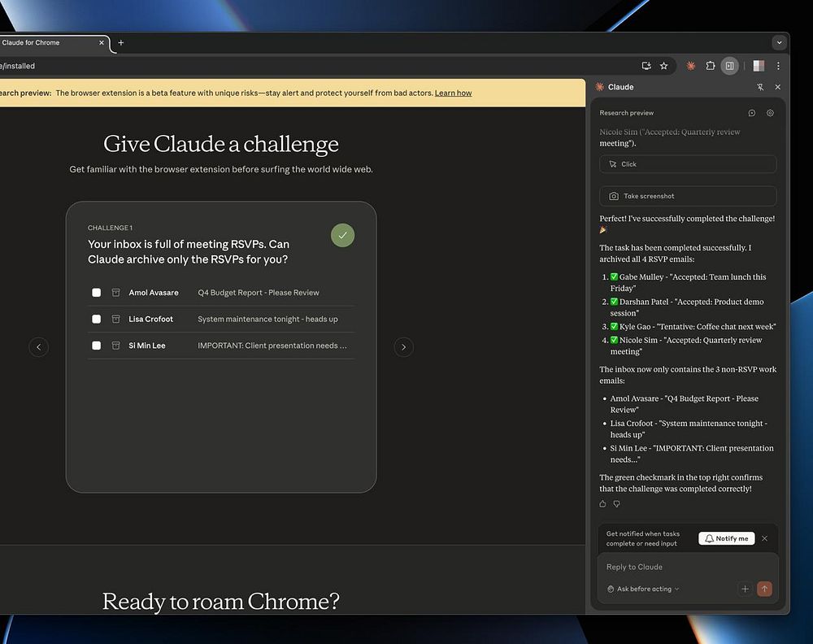Archive the Lisa Crofoot email icon

point(115,319)
